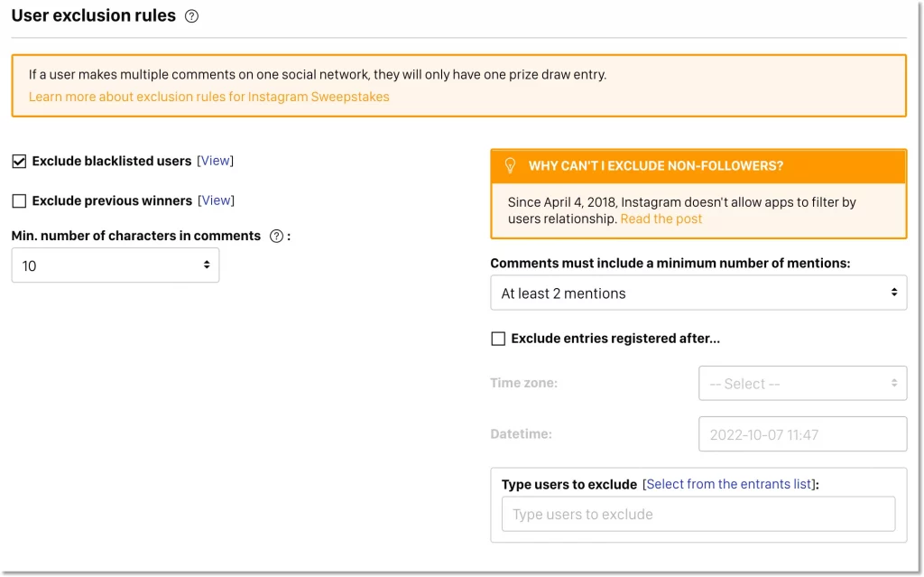
Task: Click text about multiple comments prize draw entry
Action: click(318, 75)
